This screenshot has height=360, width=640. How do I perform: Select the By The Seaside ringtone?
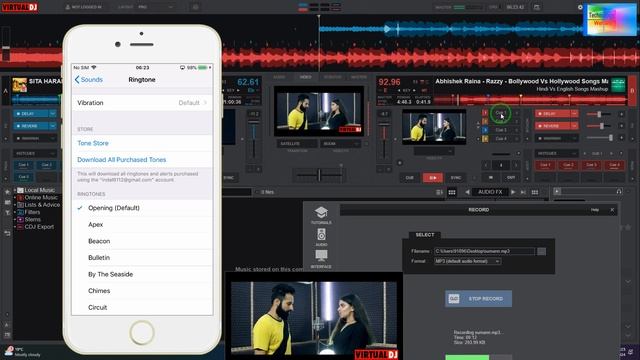[142, 274]
